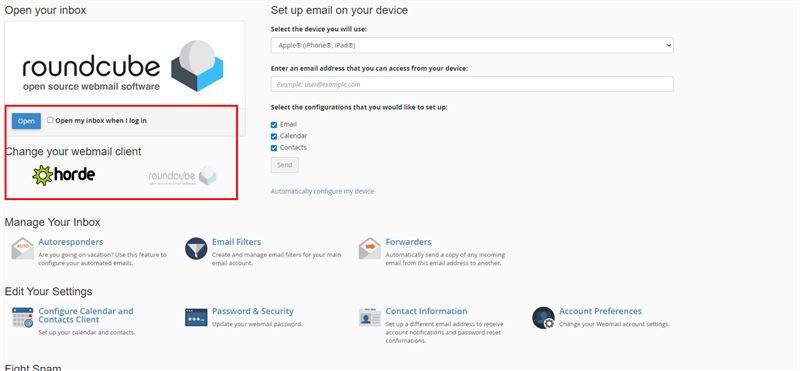The image size is (800, 371).
Task: Uncheck the Contacts configuration checkbox
Action: point(274,148)
